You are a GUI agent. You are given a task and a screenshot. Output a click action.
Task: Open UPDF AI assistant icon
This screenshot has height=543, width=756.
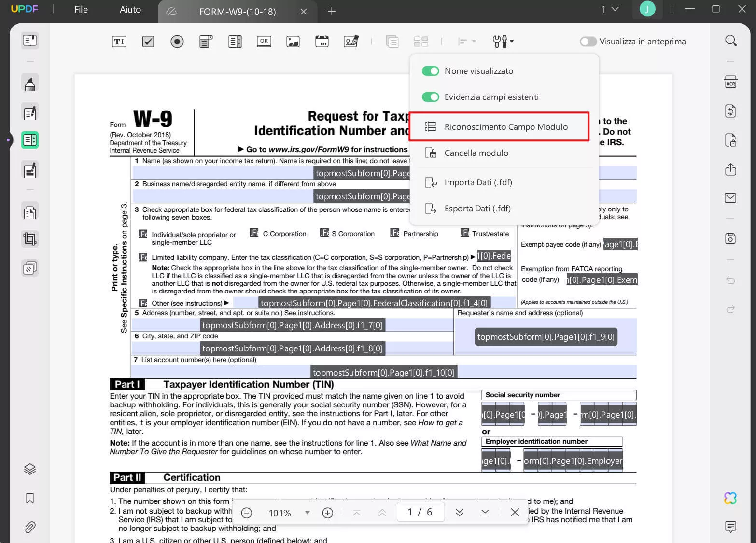[x=731, y=498]
